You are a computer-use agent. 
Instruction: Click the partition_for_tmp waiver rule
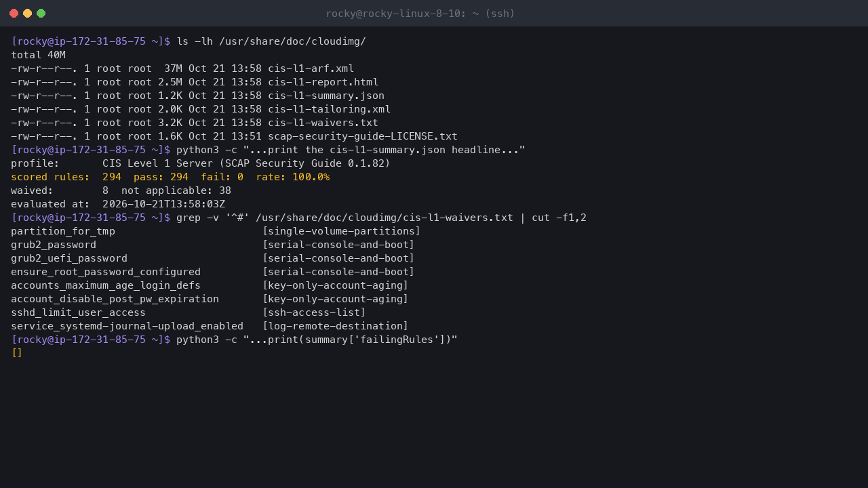(x=63, y=231)
